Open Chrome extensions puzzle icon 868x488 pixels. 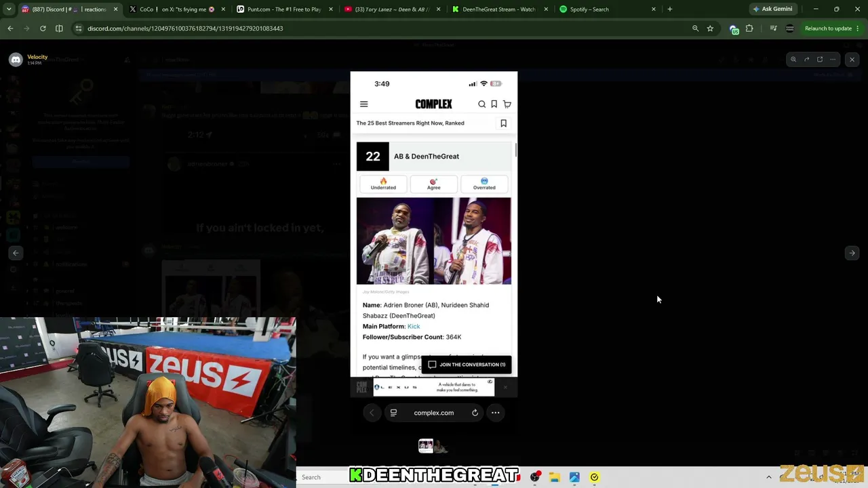click(x=749, y=28)
